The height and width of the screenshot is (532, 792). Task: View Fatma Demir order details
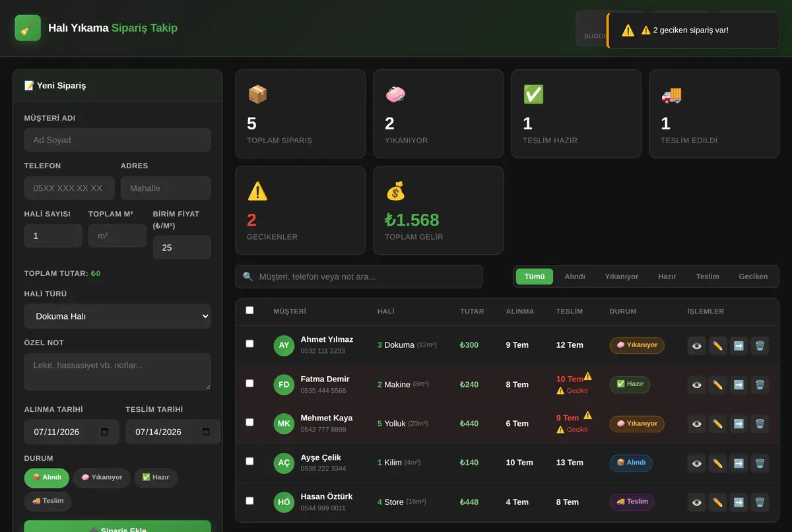(696, 384)
